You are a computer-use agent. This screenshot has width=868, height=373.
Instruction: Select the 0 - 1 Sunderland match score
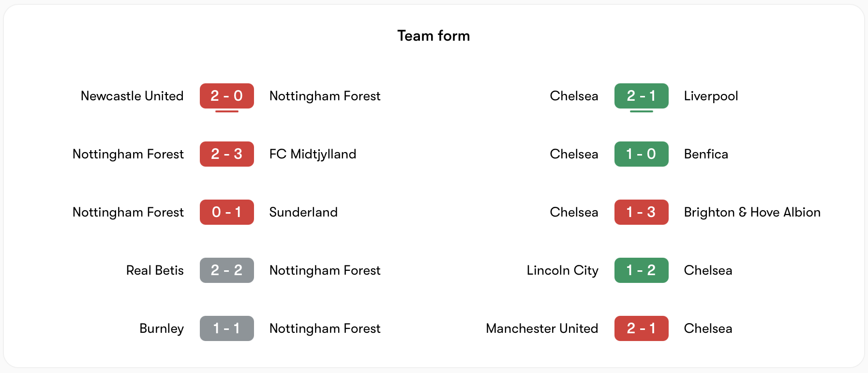click(x=226, y=212)
